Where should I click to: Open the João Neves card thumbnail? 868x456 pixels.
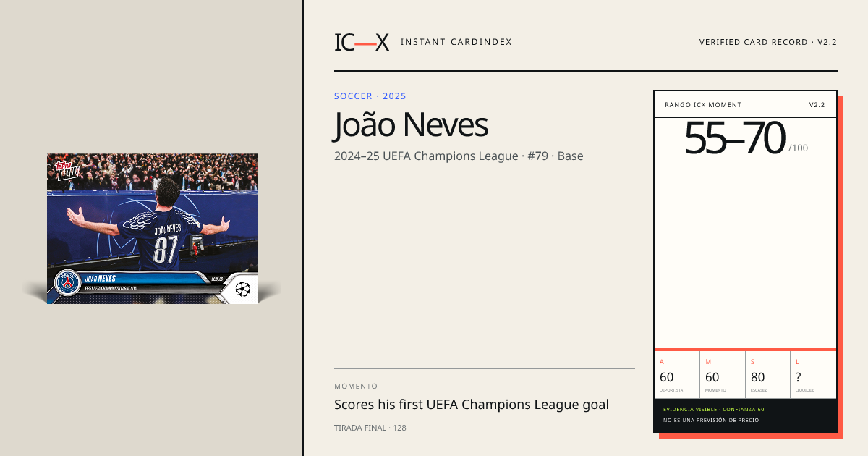pos(152,228)
